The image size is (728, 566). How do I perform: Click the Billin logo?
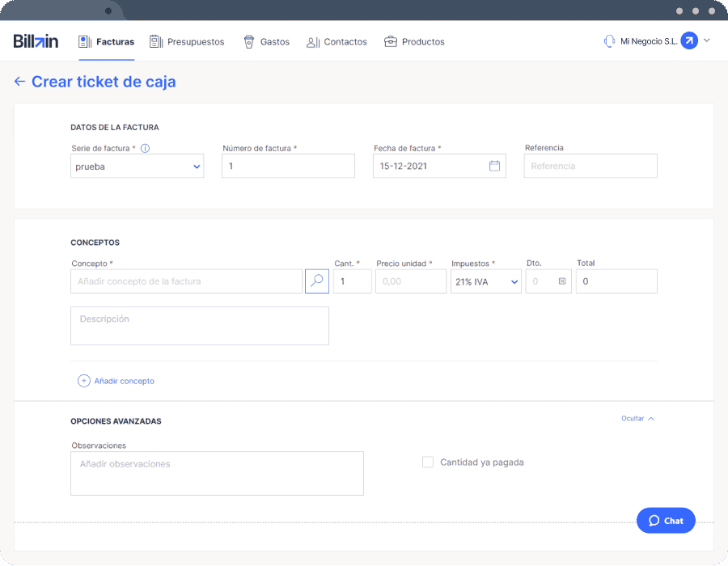click(x=36, y=41)
